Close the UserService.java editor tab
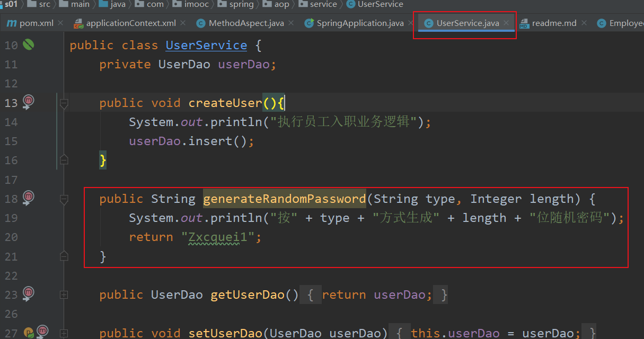The width and height of the screenshot is (644, 339). point(506,23)
